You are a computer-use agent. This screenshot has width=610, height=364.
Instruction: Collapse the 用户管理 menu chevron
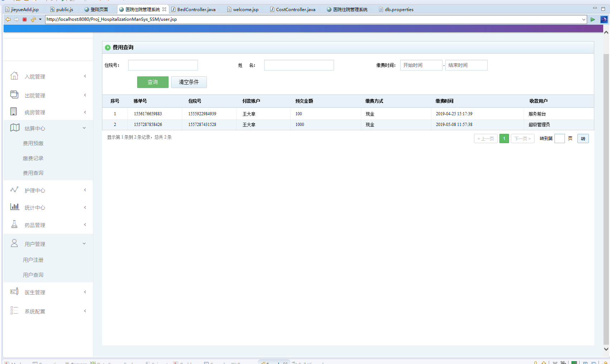[x=84, y=244]
